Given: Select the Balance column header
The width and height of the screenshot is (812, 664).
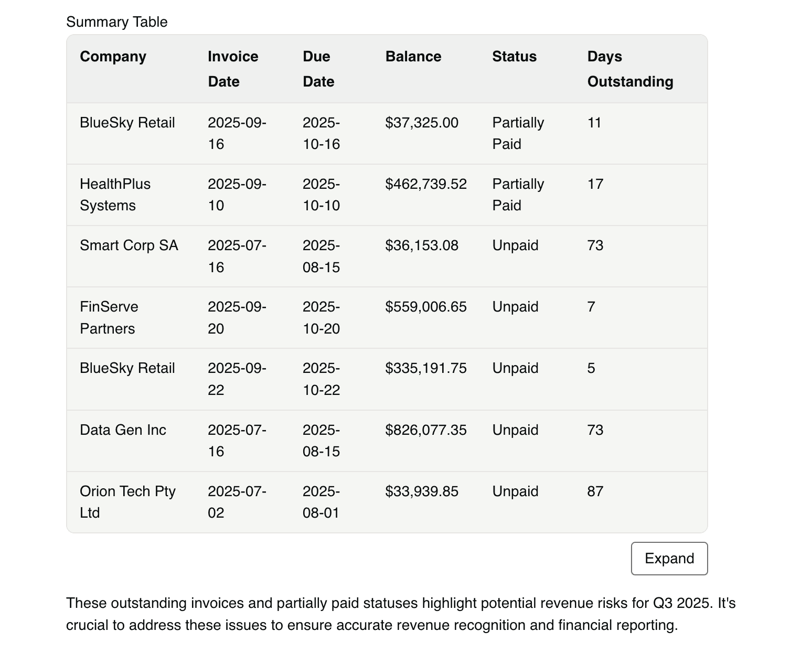Looking at the screenshot, I should pos(413,57).
